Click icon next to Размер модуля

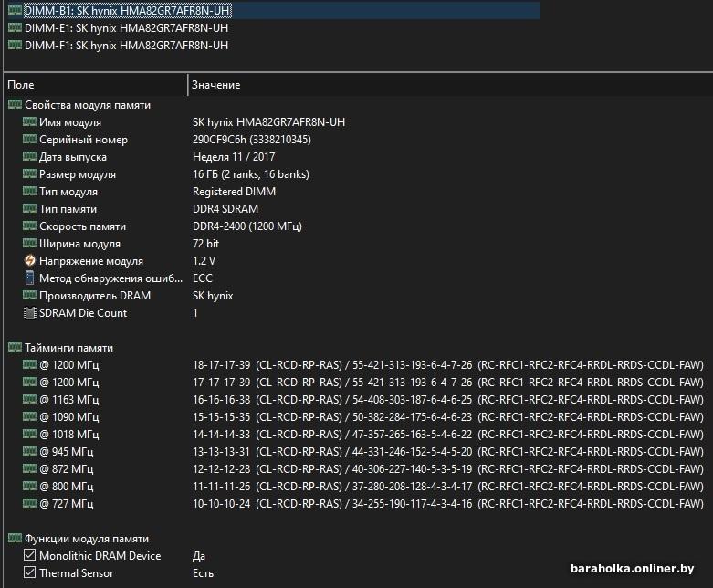point(29,173)
